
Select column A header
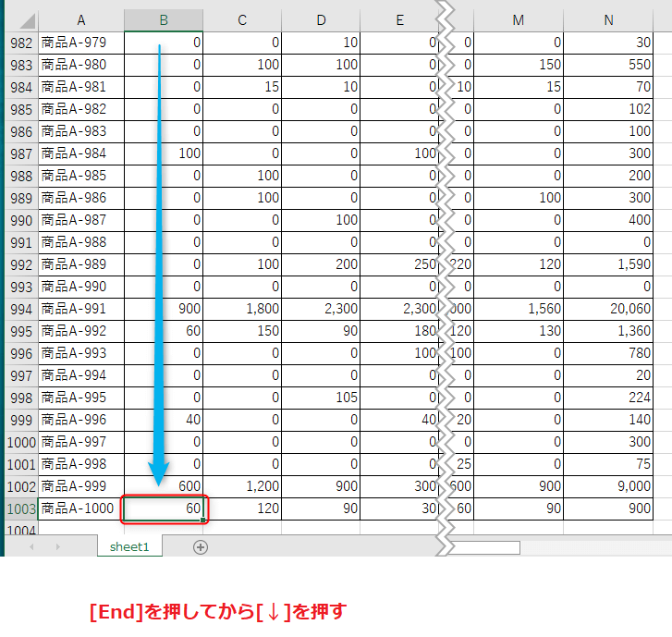tap(81, 20)
